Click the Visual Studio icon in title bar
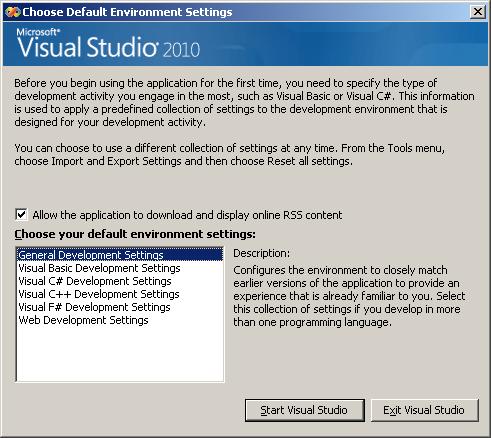This screenshot has width=491, height=438. coord(13,12)
